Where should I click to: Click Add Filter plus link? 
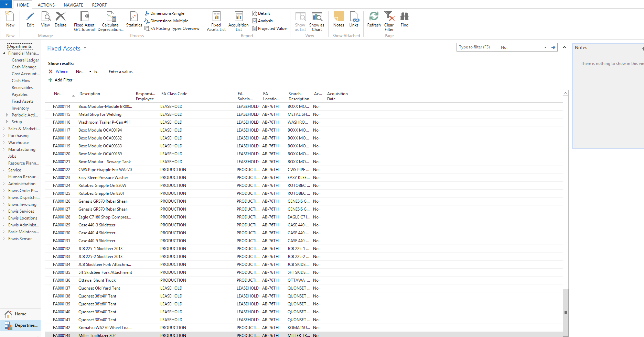coord(61,80)
